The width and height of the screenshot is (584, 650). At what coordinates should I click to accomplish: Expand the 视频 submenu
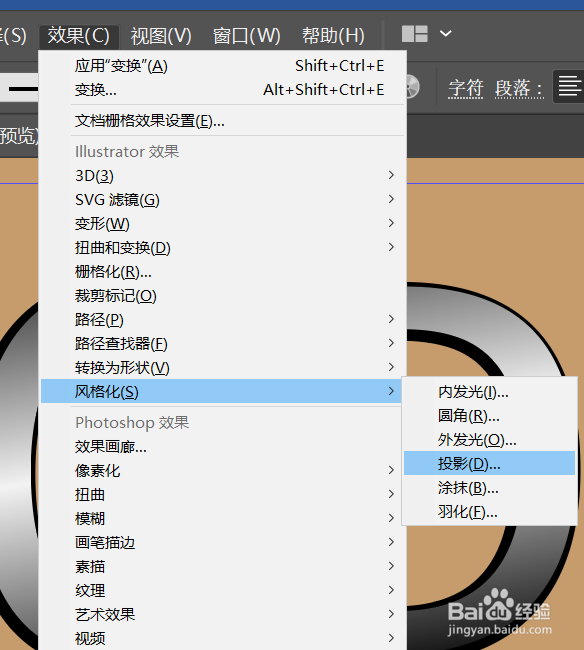tap(223, 638)
